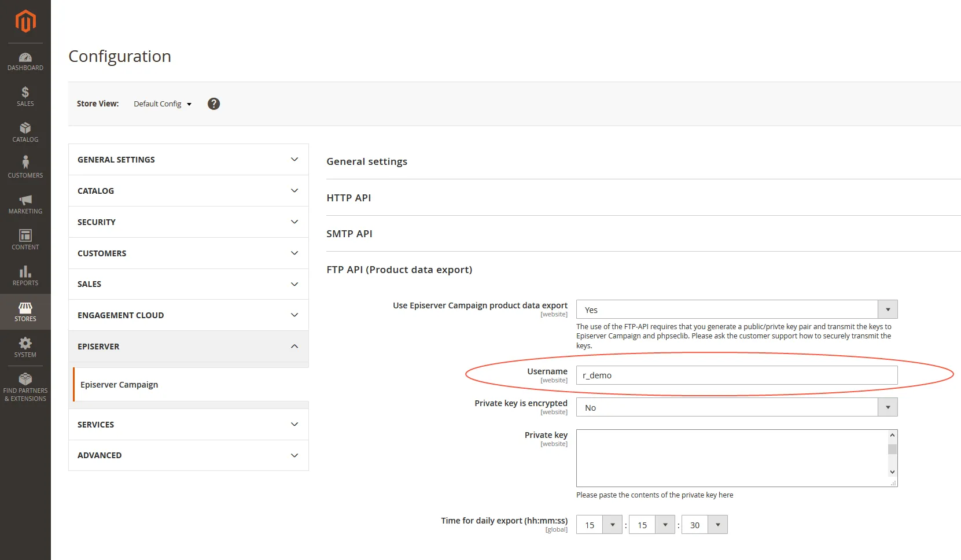The width and height of the screenshot is (961, 560).
Task: Collapse the Episerver section
Action: (x=189, y=347)
